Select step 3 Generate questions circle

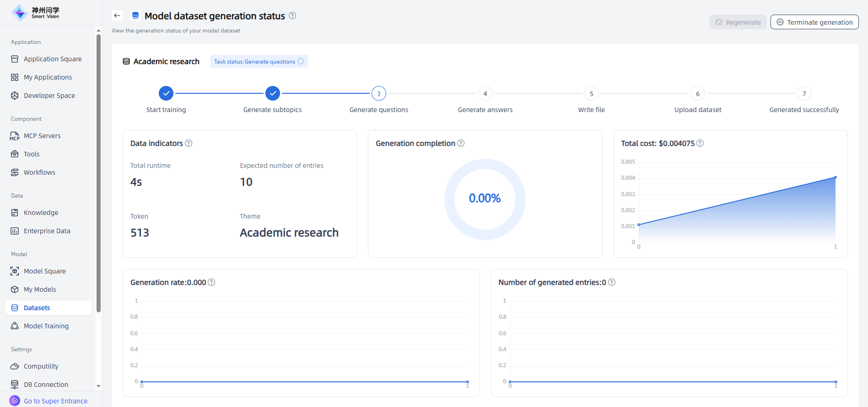pyautogui.click(x=379, y=93)
